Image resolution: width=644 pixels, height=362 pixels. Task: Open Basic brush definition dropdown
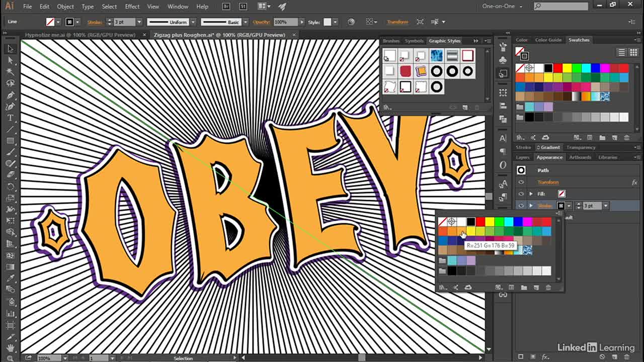[x=246, y=22]
